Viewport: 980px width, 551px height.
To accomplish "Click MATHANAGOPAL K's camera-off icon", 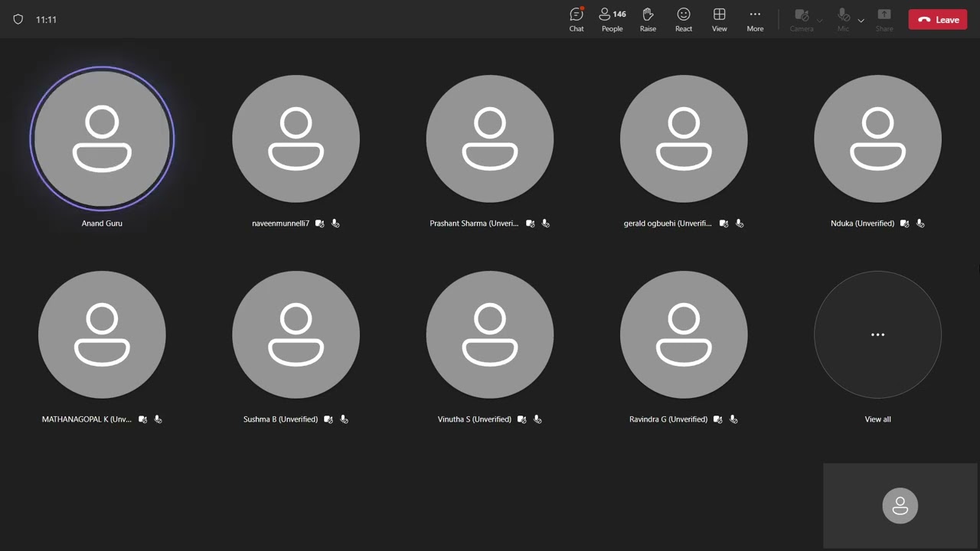I will pos(142,419).
